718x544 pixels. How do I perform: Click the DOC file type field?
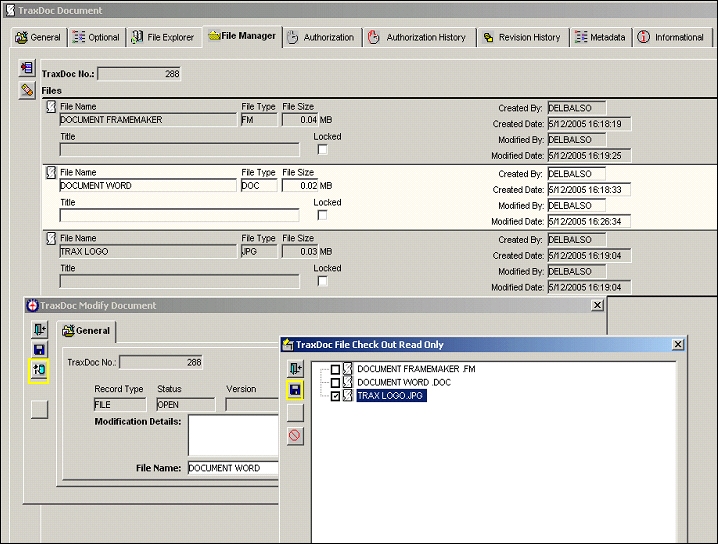click(259, 185)
